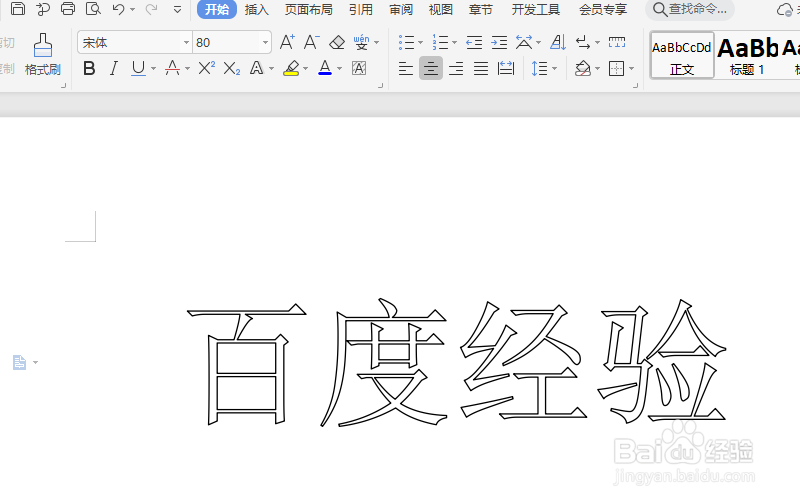The width and height of the screenshot is (800, 504).
Task: Click the distributed alignment icon
Action: (x=506, y=68)
